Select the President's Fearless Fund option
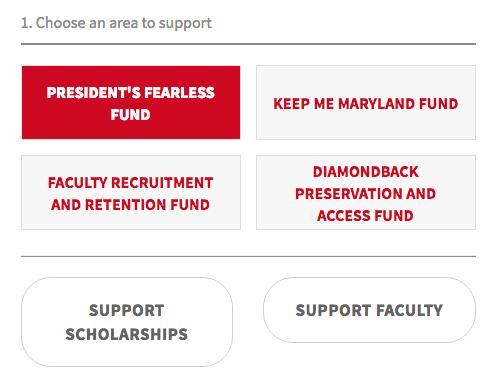This screenshot has width=490, height=383. pos(131,102)
